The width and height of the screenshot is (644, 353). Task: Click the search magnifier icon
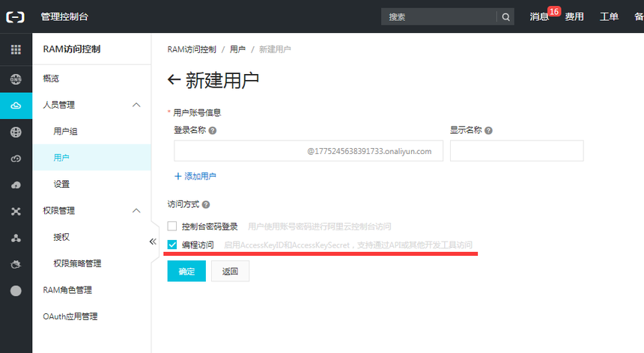point(505,16)
